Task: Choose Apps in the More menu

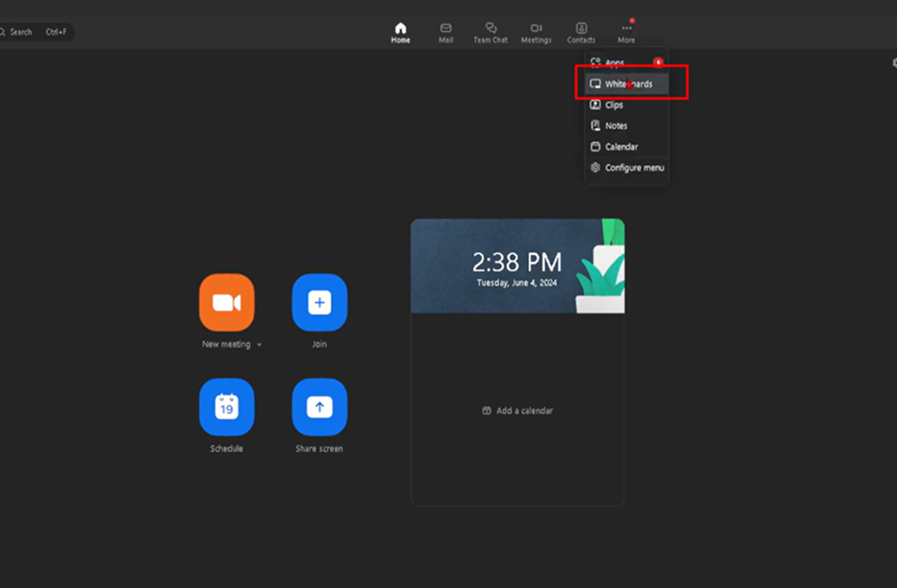Action: [x=615, y=63]
